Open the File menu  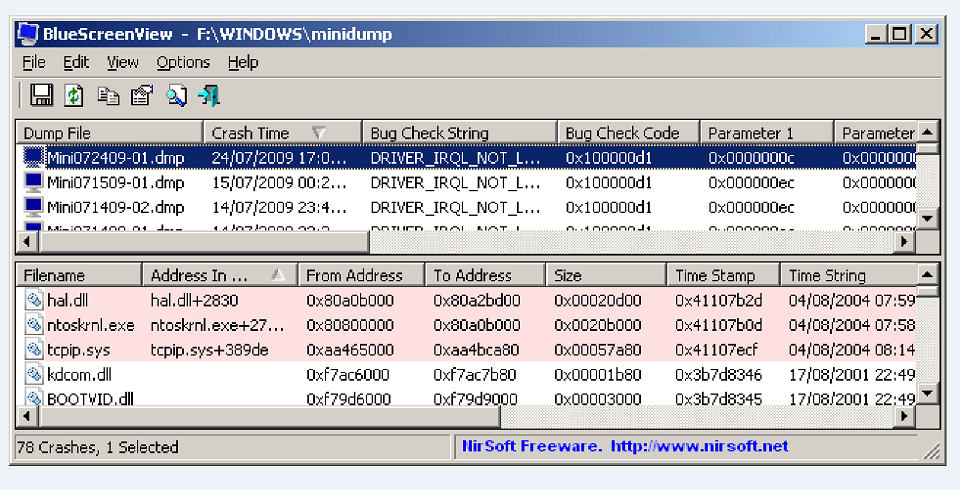point(34,62)
